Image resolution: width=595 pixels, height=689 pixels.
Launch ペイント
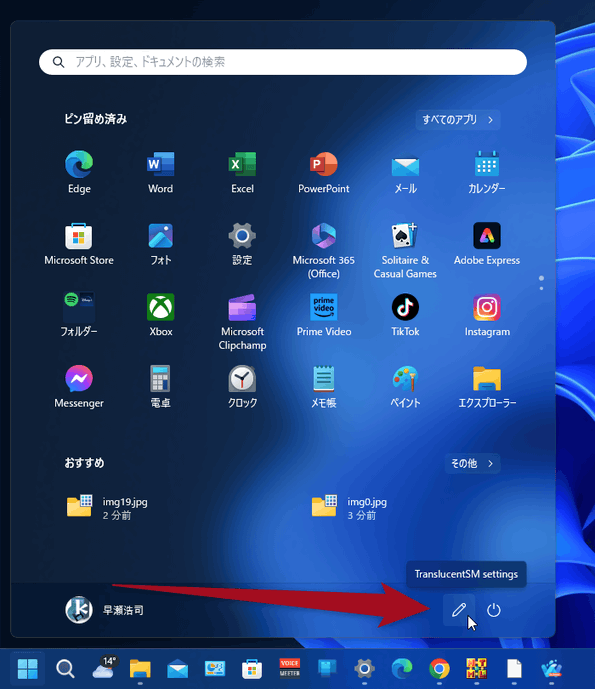(x=405, y=387)
